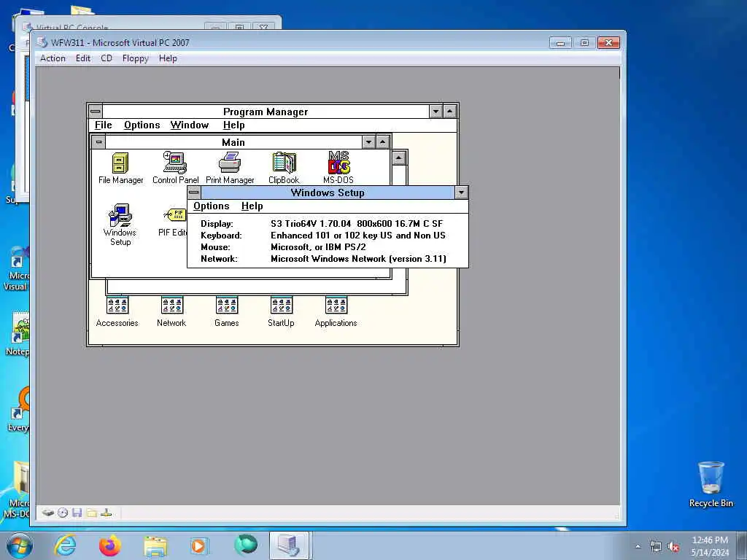The height and width of the screenshot is (560, 747).
Task: Launch Firefox from the taskbar
Action: coord(110,545)
